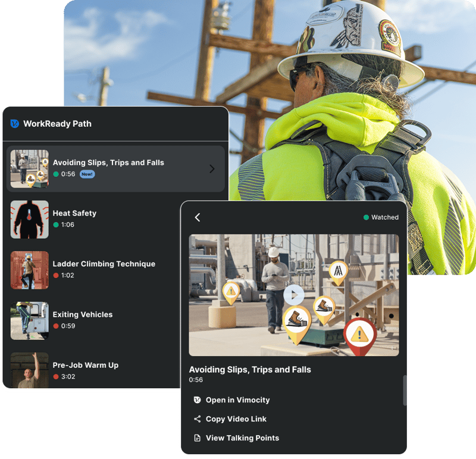Click the yellow warning pin on left bollard
The width and height of the screenshot is (476, 459).
(231, 291)
